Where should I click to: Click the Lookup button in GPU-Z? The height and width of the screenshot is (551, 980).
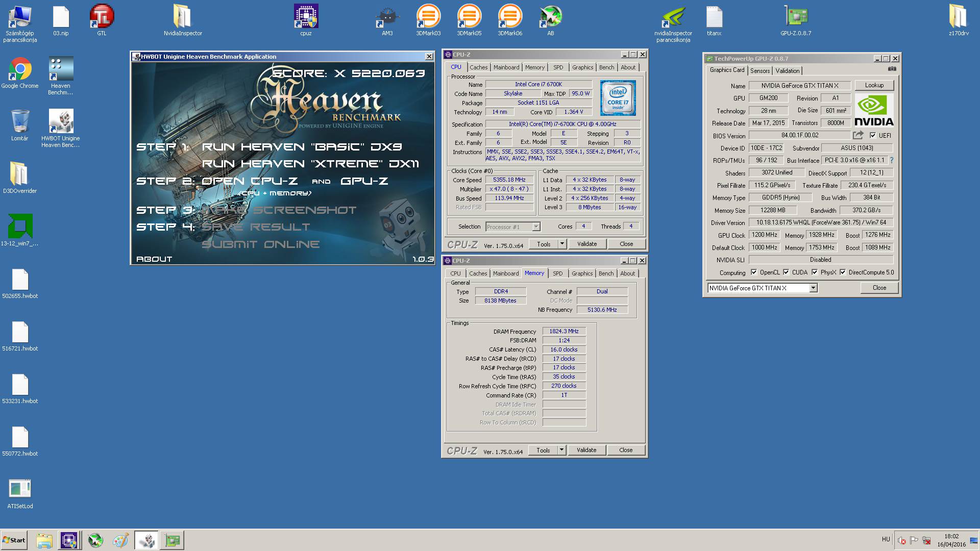pos(874,85)
